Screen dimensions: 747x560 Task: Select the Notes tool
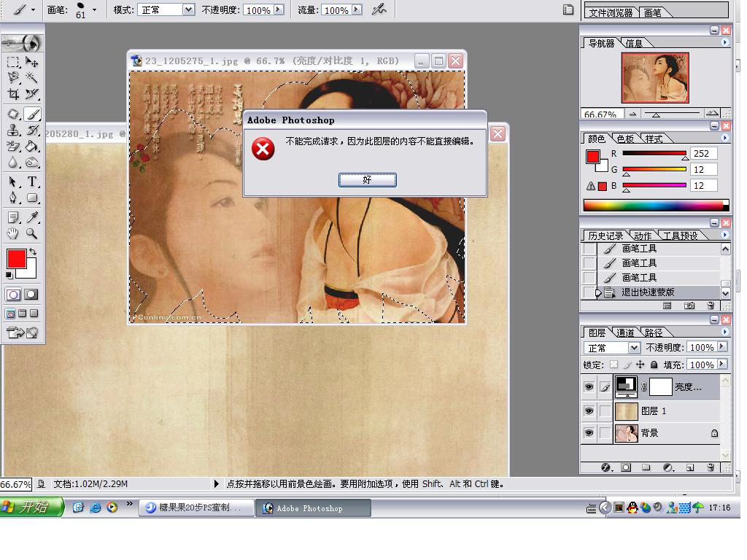[x=13, y=217]
